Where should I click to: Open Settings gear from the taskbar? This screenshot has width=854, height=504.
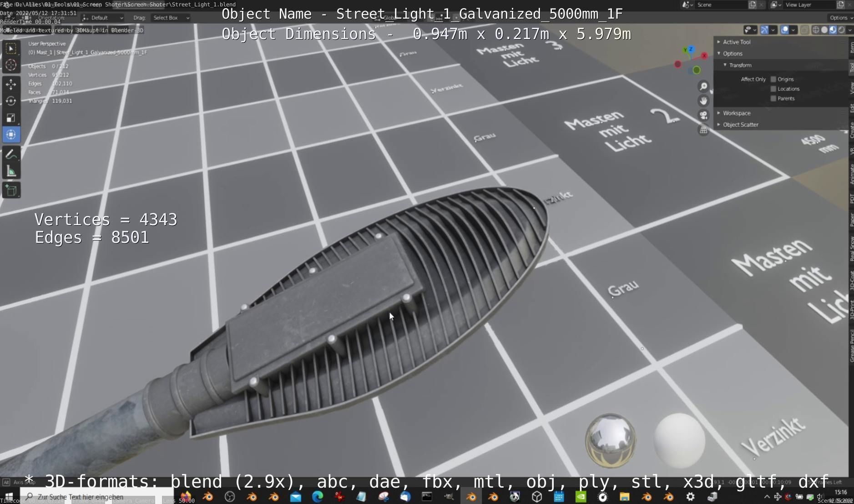pyautogui.click(x=690, y=497)
